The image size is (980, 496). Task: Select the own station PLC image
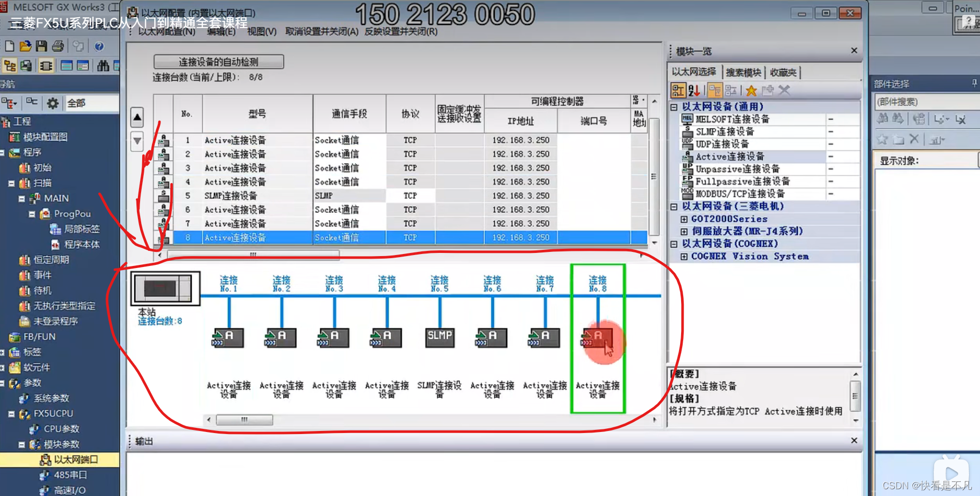[165, 288]
